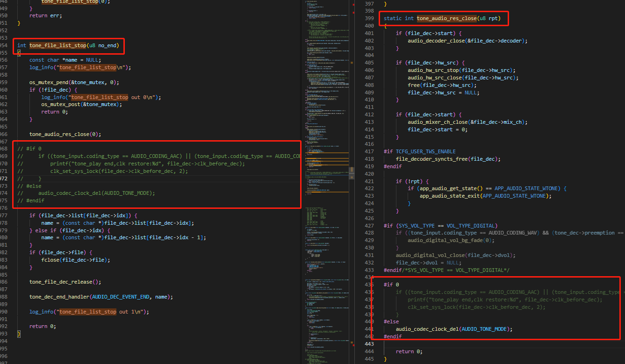Viewport: 625px width, 364px height.
Task: Click the commented-out '// #else' line
Action: [29, 186]
